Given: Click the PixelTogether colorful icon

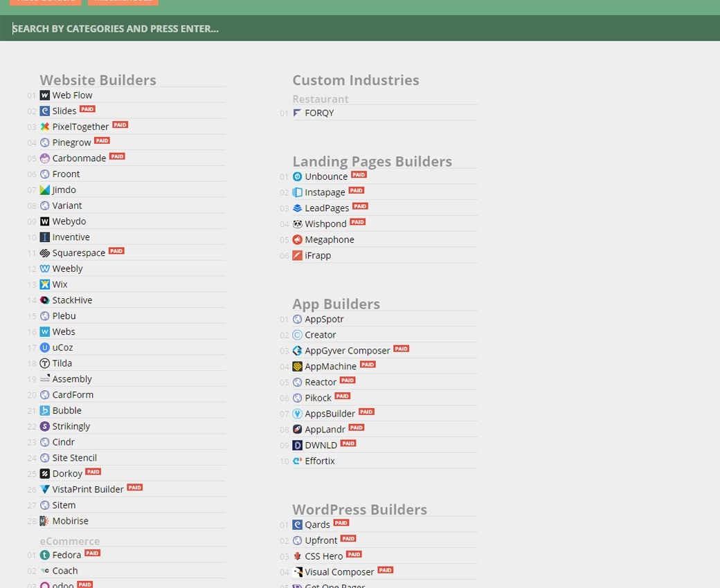Looking at the screenshot, I should coord(45,127).
